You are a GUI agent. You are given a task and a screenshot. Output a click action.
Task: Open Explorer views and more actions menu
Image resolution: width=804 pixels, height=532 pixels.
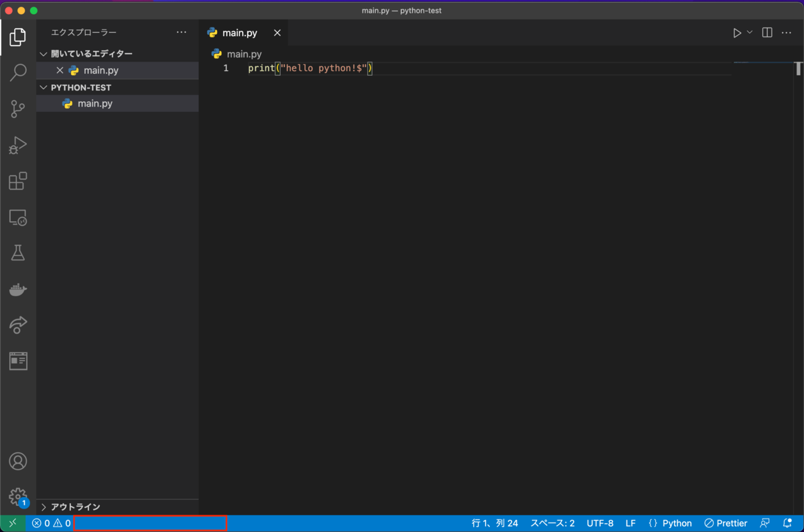click(182, 32)
